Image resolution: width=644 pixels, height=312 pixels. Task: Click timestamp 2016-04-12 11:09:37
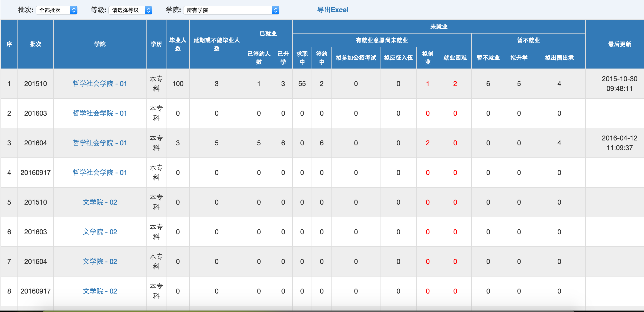click(x=619, y=143)
